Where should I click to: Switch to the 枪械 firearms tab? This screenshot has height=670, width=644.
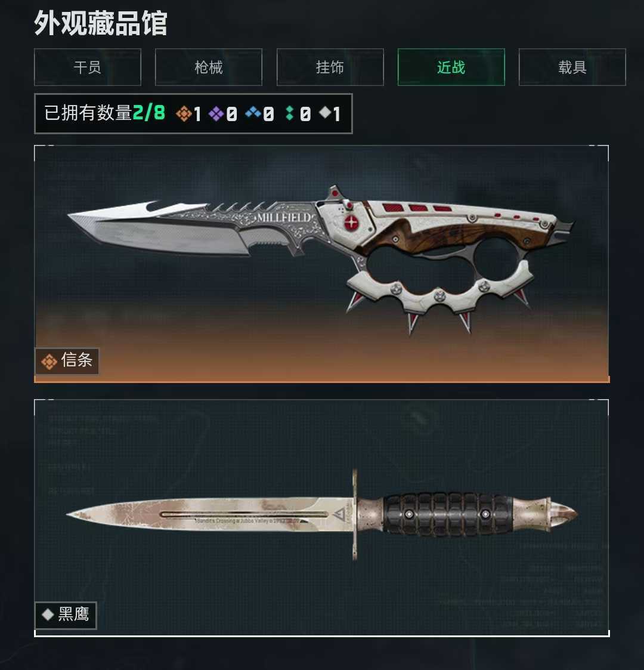pos(208,67)
